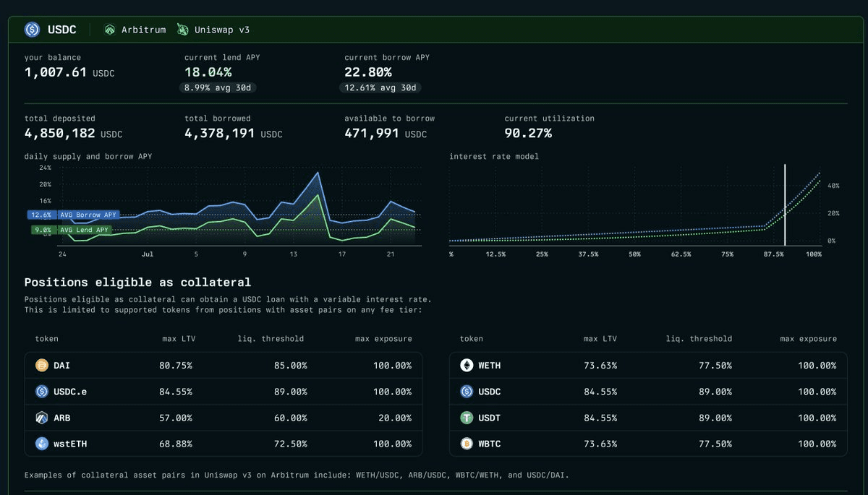
Task: Click the current utilization marker line
Action: coord(785,205)
